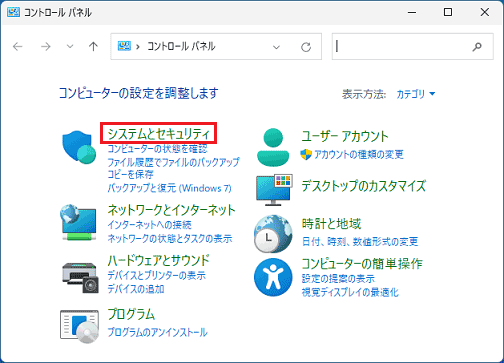Expand the address bar history chevron
Image resolution: width=504 pixels, height=363 pixels.
(x=276, y=47)
